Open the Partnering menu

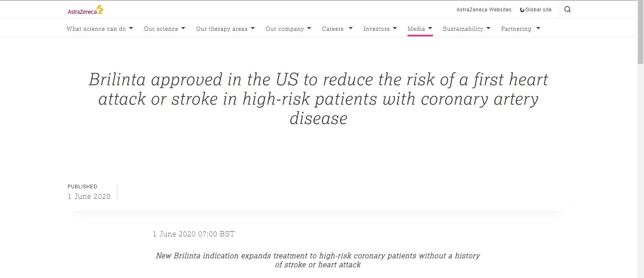point(516,29)
